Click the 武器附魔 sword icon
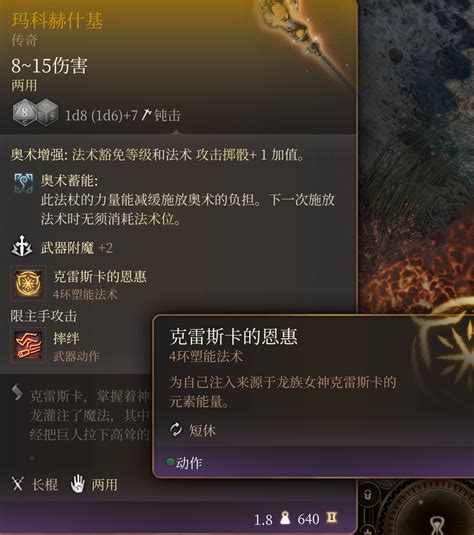474x535 pixels. tap(22, 246)
